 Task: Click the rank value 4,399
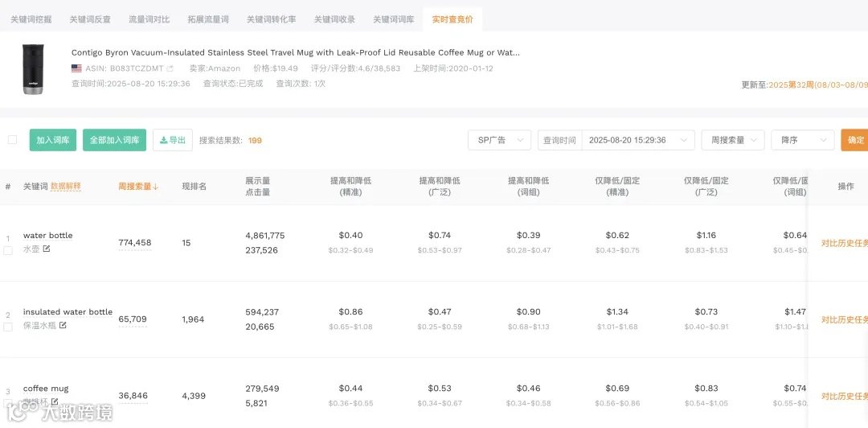point(194,396)
